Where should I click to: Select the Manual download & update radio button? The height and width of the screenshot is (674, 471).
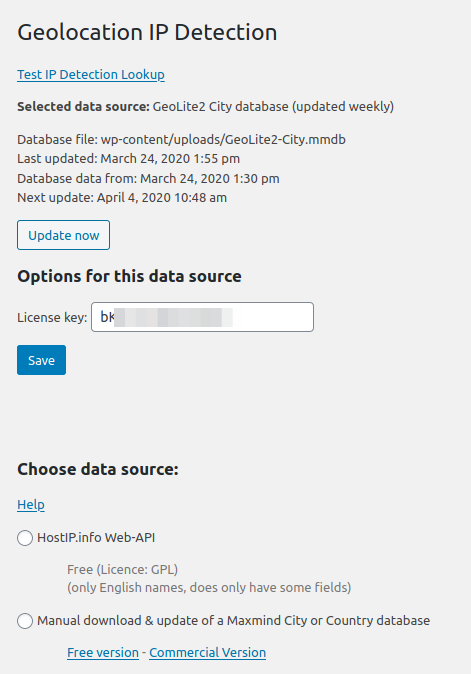click(x=25, y=621)
